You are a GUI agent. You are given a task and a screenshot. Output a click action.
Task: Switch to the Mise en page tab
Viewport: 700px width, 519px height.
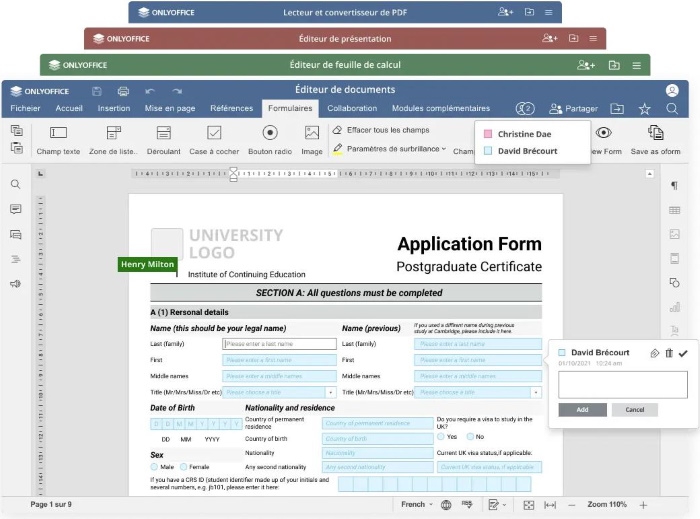170,108
